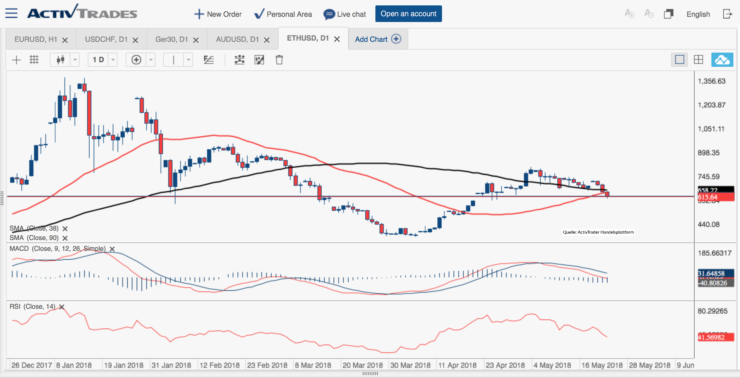Select the vertical line drawing tool
Screen dimensions: 740x378
tap(173, 60)
